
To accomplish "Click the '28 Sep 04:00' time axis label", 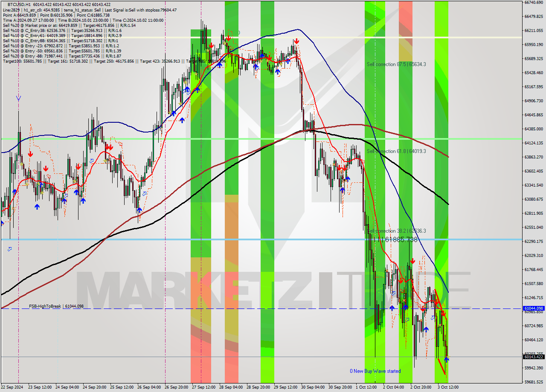I will 231,387.
